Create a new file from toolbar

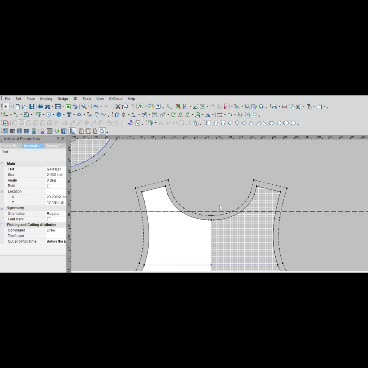click(x=17, y=107)
